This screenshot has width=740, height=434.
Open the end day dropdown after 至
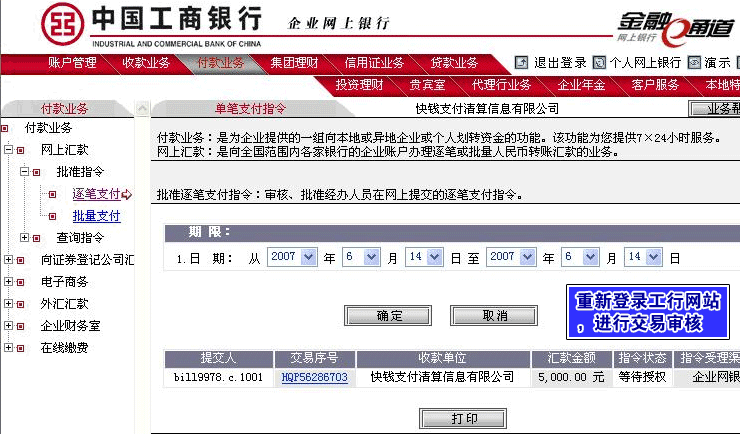click(x=654, y=257)
